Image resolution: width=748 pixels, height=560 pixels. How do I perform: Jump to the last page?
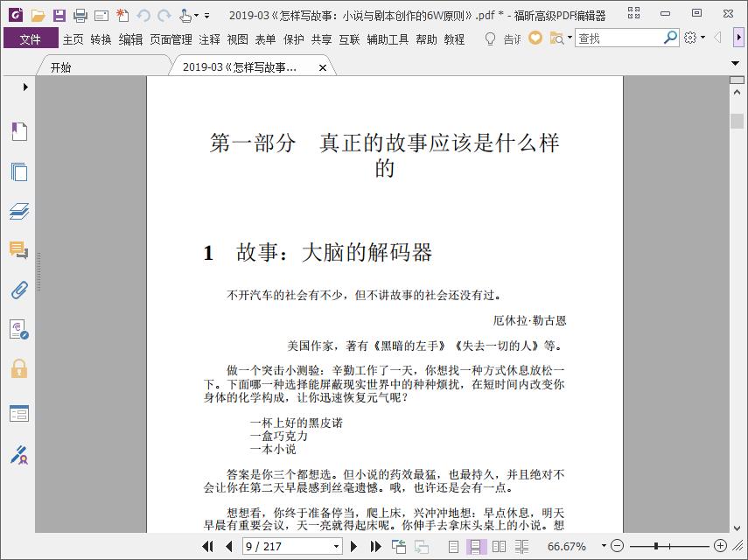375,546
